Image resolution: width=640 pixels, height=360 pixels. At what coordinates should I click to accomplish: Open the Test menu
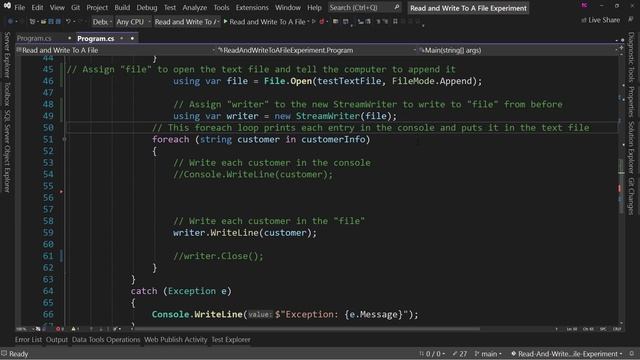170,8
